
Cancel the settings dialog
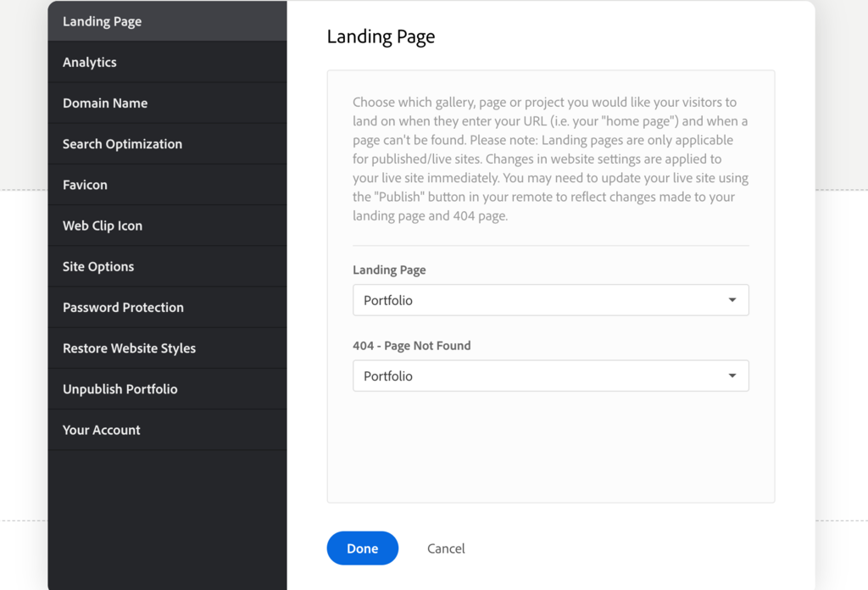[446, 548]
